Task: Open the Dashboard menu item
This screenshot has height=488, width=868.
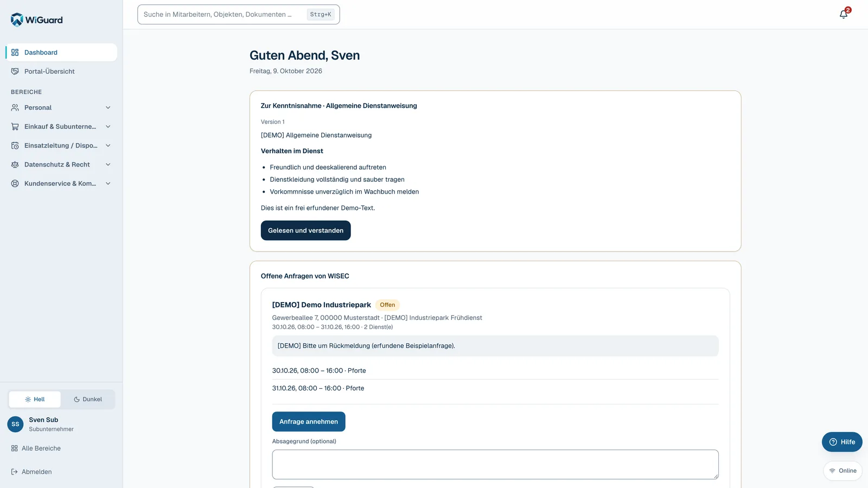Action: click(61, 53)
